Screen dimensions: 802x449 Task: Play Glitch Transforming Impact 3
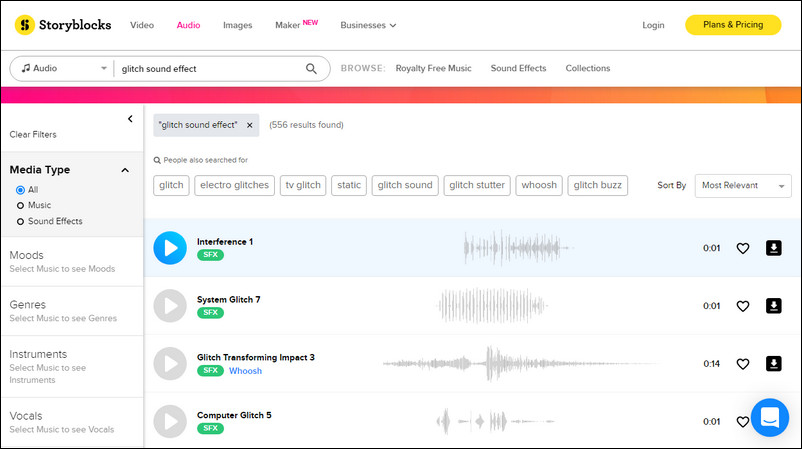[x=170, y=364]
